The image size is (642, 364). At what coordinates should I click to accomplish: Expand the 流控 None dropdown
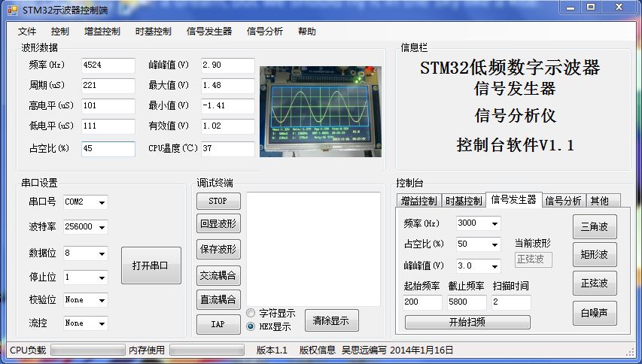[102, 323]
